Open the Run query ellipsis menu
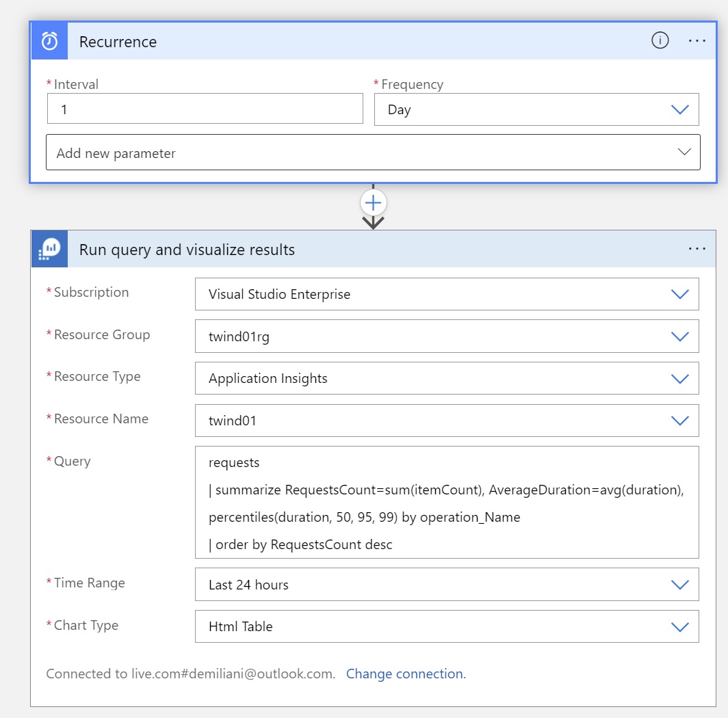 697,249
